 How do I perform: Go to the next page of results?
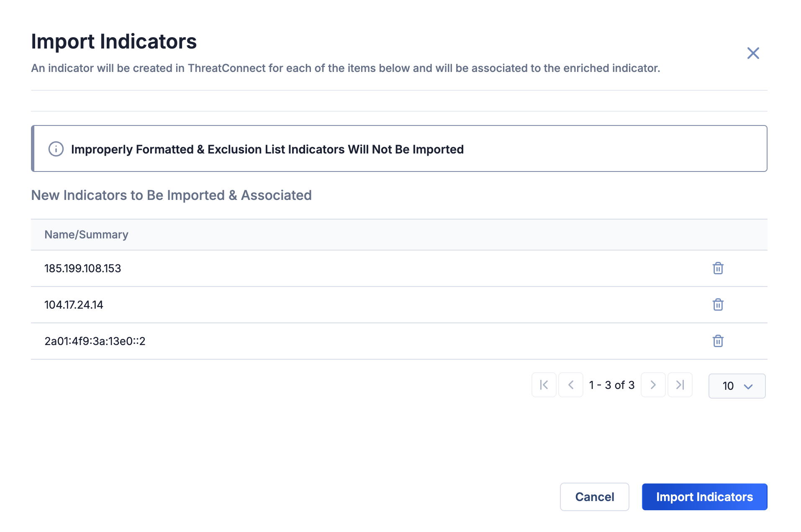tap(653, 385)
